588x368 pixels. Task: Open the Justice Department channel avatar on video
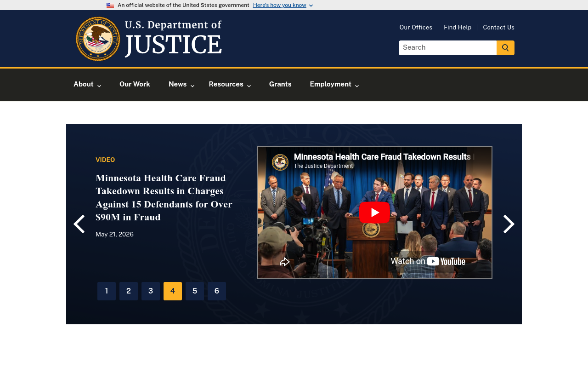(280, 162)
